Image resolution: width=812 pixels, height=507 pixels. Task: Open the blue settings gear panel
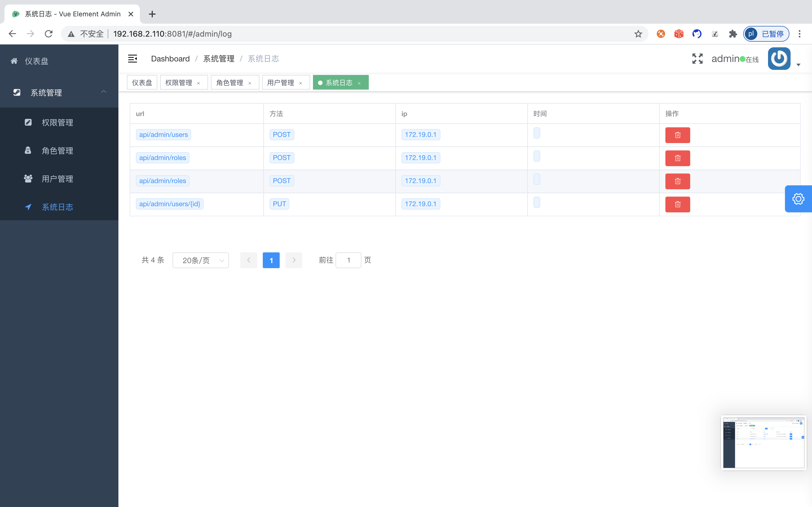coord(798,199)
